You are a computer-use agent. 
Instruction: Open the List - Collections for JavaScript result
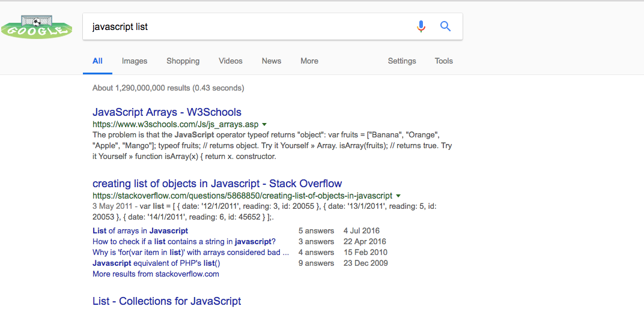(x=167, y=301)
